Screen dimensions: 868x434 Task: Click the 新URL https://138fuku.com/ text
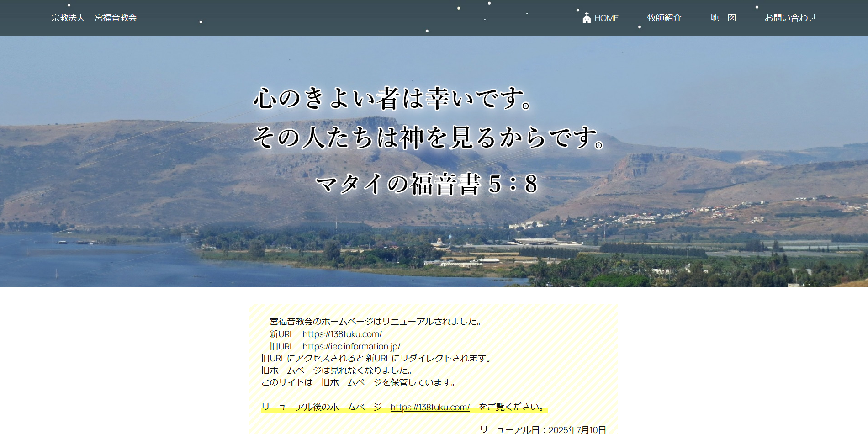326,333
